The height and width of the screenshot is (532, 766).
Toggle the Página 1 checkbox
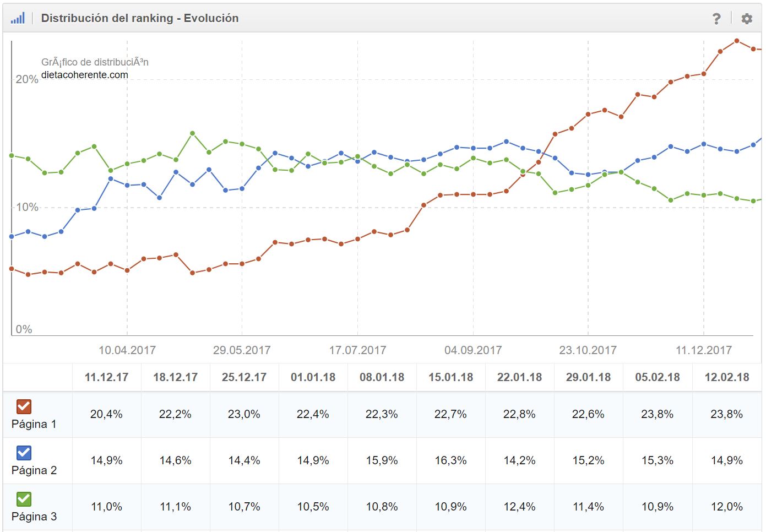point(24,406)
